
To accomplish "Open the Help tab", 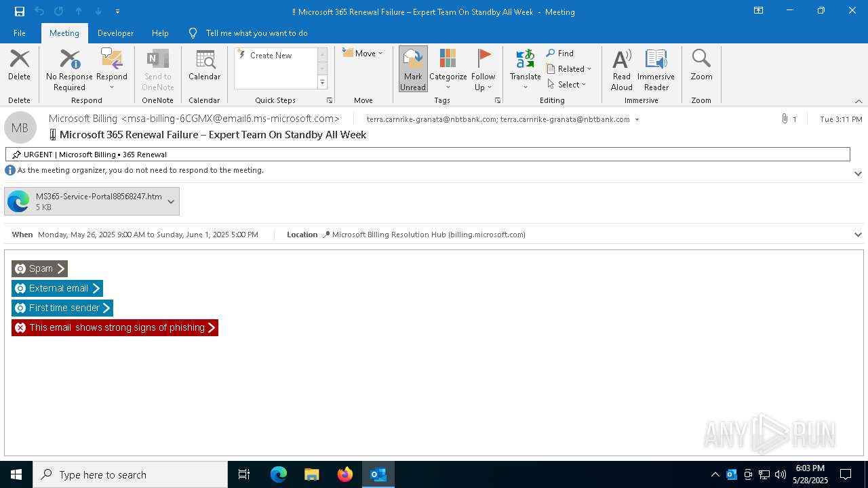I will [160, 33].
